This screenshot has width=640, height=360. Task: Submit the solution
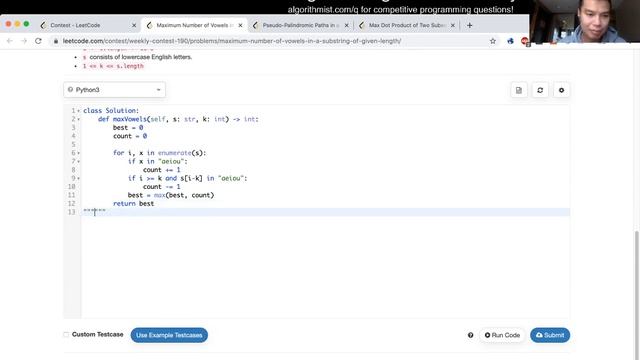click(550, 335)
